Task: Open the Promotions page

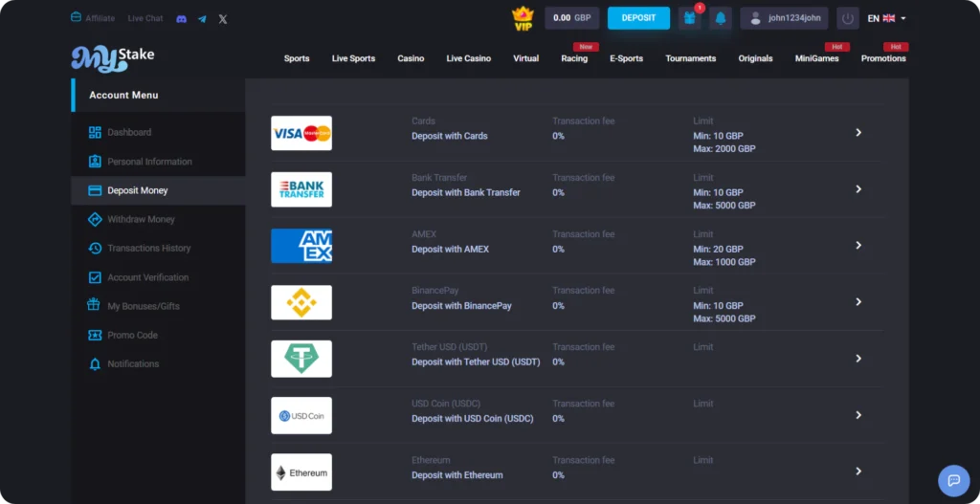Action: 883,58
